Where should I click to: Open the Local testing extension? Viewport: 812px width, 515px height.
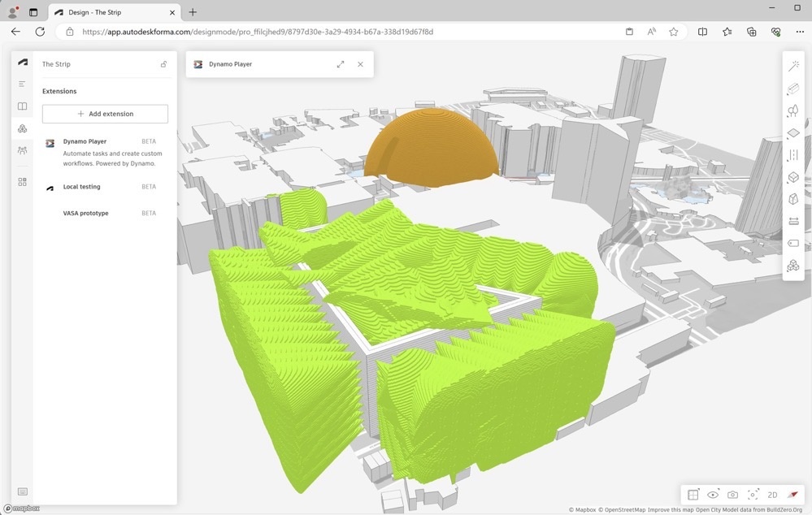coord(82,187)
